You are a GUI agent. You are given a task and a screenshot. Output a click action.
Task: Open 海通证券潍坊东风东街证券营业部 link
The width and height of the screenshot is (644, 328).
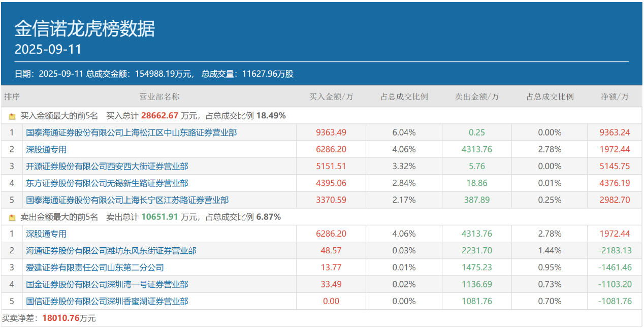(111, 250)
